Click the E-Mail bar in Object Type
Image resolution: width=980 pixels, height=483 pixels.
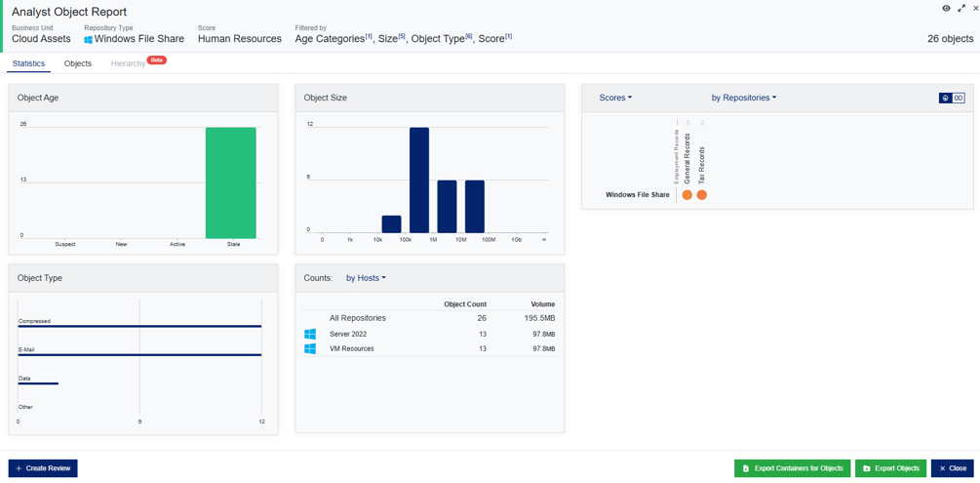click(139, 355)
